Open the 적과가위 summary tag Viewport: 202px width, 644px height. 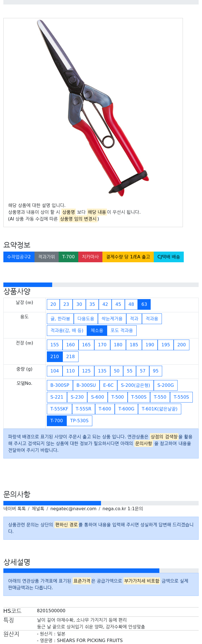pyautogui.click(x=47, y=257)
